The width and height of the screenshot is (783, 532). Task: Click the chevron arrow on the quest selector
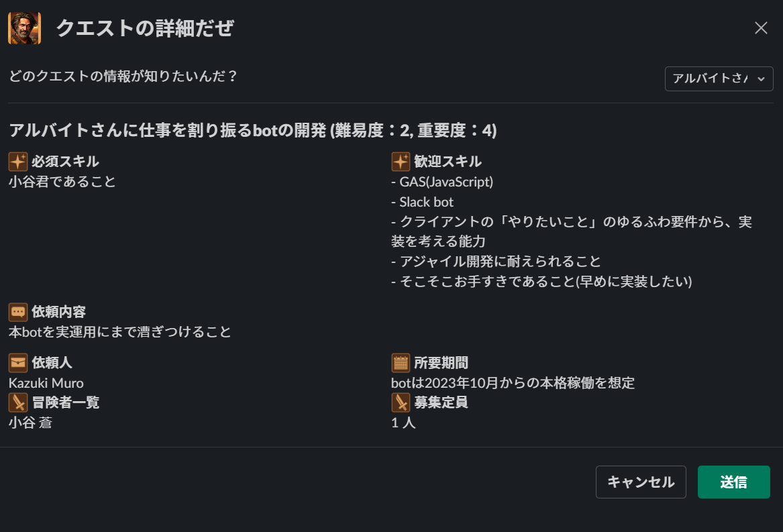[760, 78]
